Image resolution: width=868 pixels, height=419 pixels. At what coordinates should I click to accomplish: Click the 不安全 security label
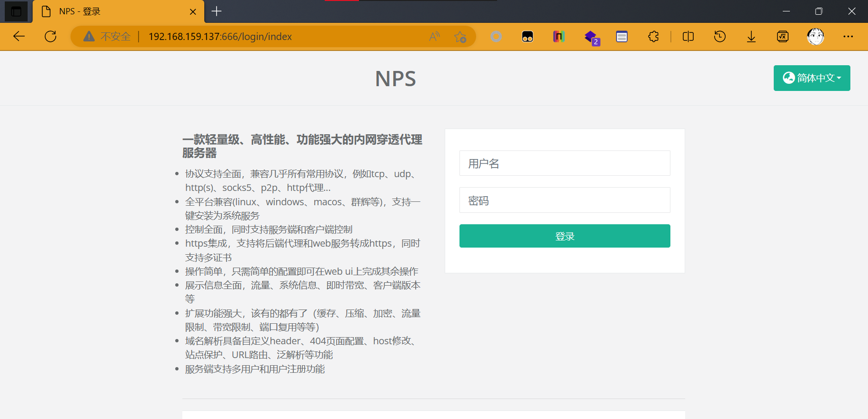pyautogui.click(x=116, y=37)
